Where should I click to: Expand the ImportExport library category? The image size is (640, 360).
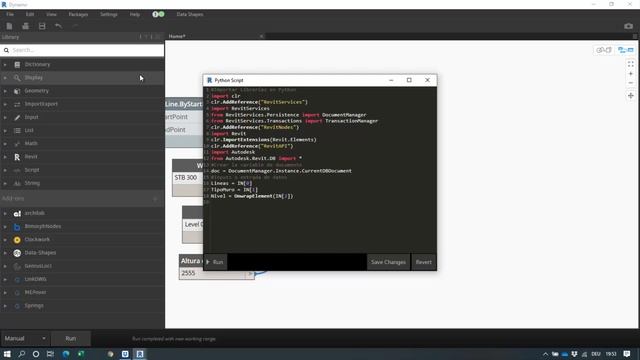[x=5, y=104]
